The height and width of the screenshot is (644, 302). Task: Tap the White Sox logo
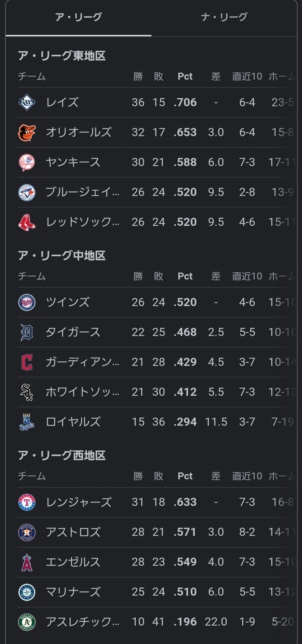[x=27, y=392]
